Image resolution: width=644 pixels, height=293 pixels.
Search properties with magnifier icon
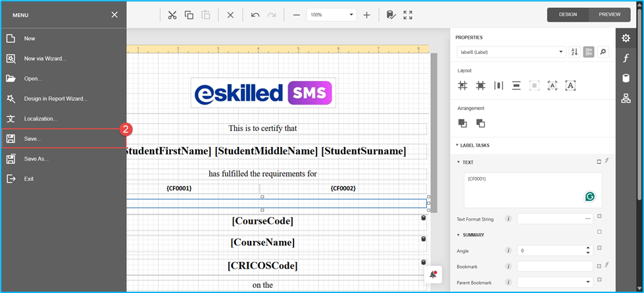point(603,52)
